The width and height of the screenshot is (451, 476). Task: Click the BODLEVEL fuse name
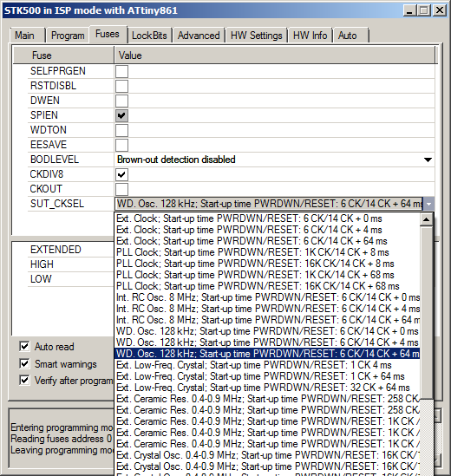[55, 160]
